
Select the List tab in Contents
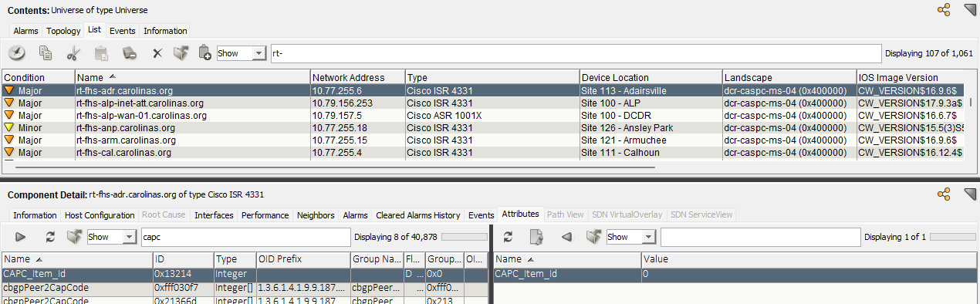pos(94,30)
